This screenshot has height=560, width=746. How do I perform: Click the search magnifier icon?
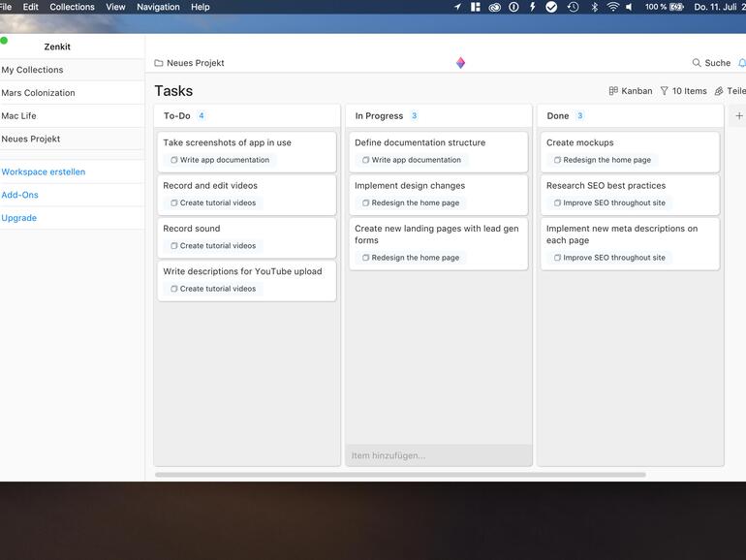point(697,63)
